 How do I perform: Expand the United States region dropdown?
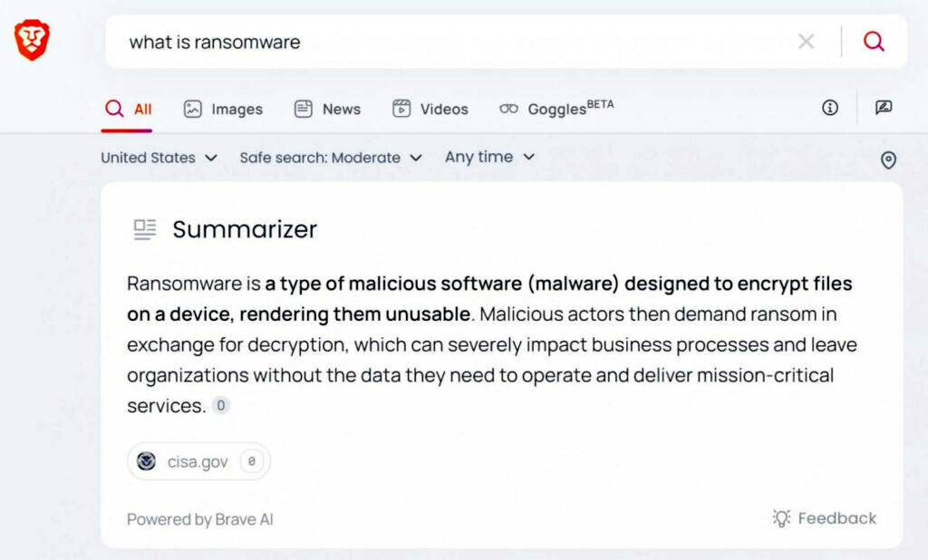coord(159,158)
